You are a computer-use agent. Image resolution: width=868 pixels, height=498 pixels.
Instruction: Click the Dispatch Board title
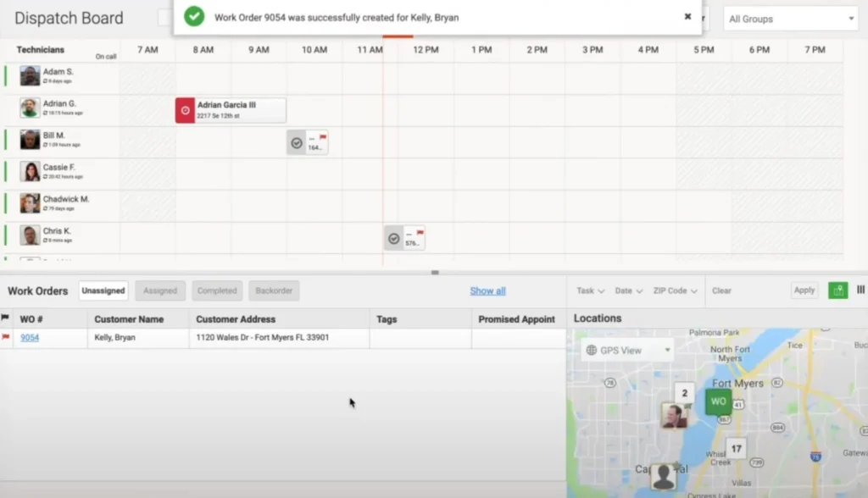pyautogui.click(x=69, y=19)
